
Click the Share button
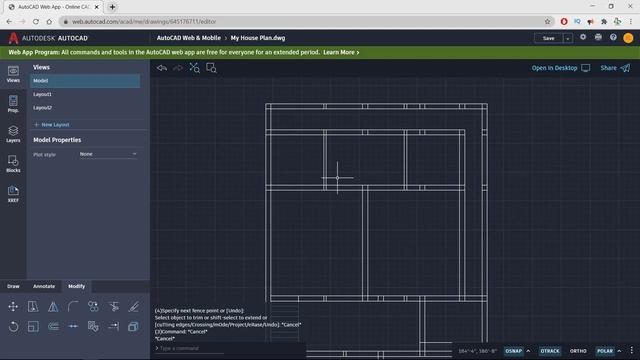click(x=615, y=68)
